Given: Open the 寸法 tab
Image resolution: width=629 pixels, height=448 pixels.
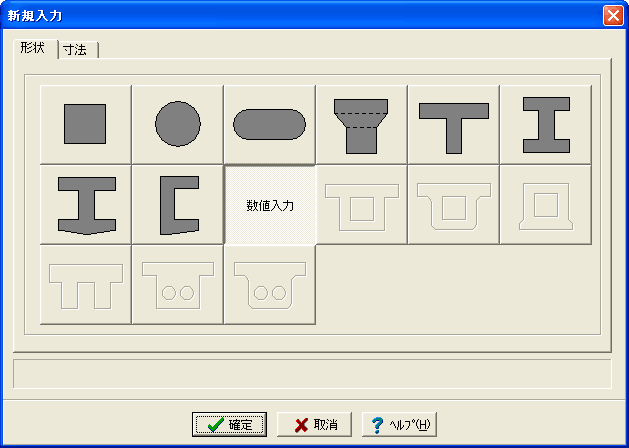Looking at the screenshot, I should tap(78, 50).
